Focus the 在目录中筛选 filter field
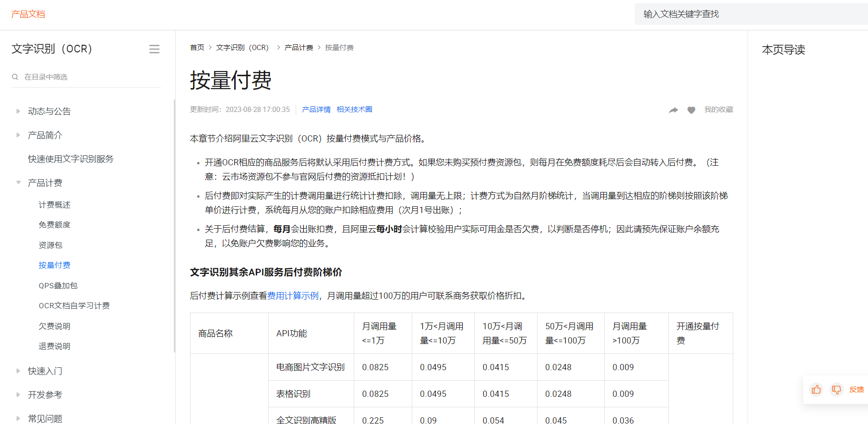The image size is (868, 424). coord(86,77)
